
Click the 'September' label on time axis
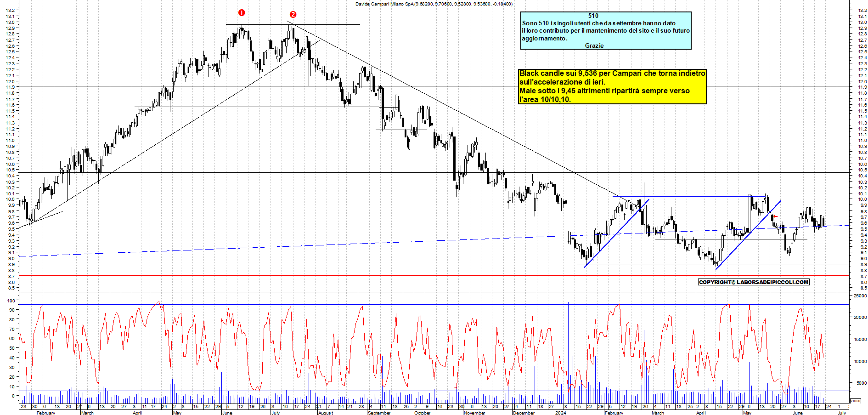379,413
